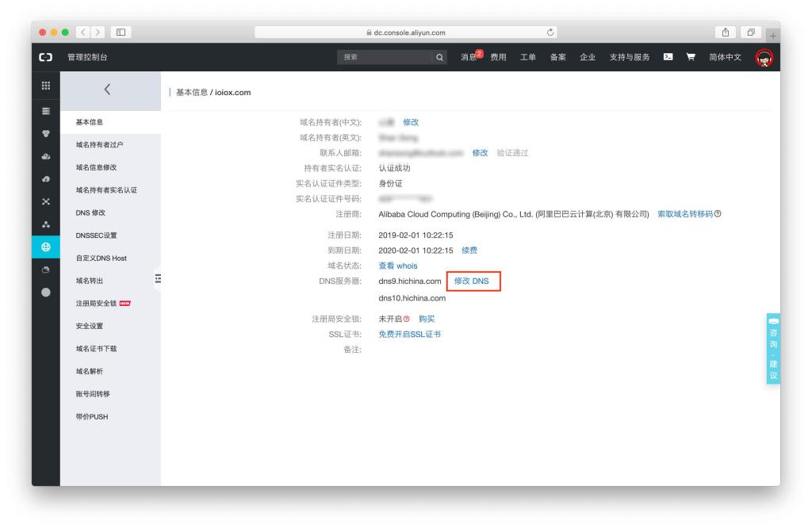
Task: Click the help icon beside 索取域名转移码
Action: pyautogui.click(x=716, y=213)
